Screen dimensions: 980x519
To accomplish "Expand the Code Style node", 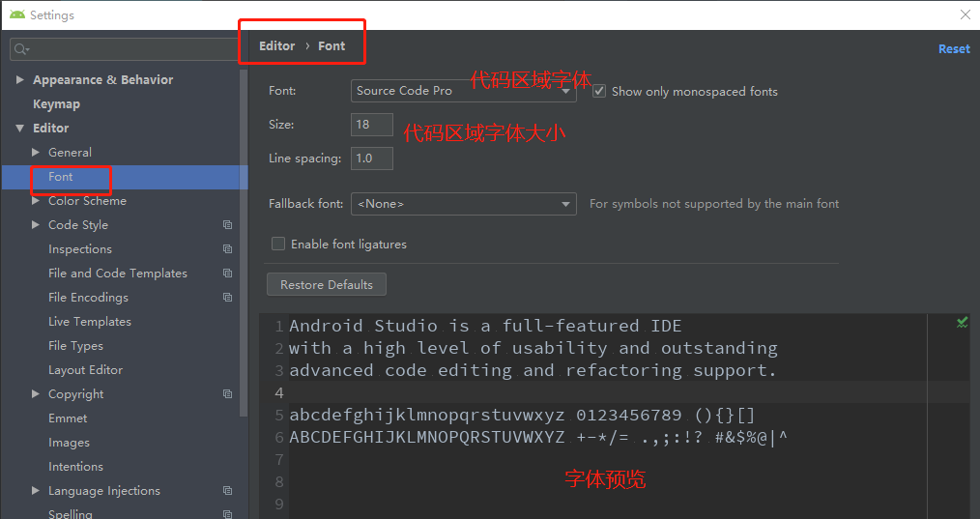I will [36, 224].
